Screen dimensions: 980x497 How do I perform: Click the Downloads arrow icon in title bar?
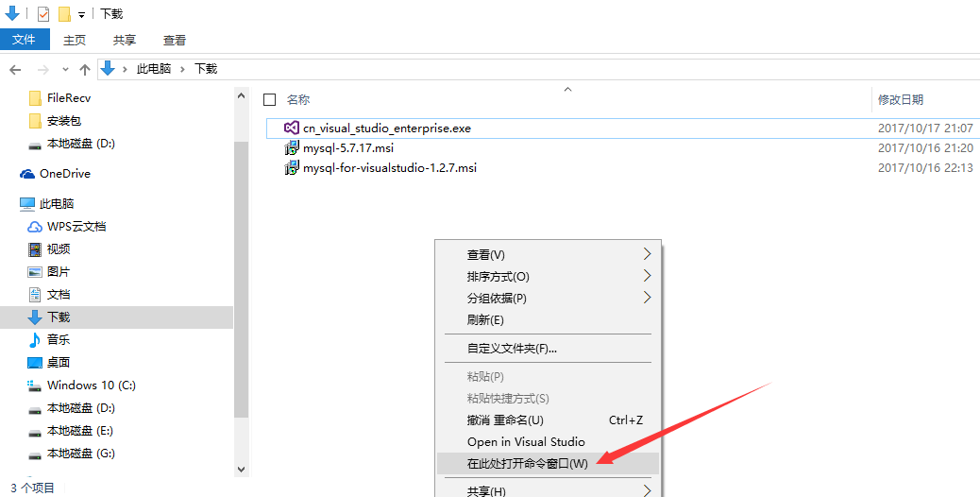[12, 13]
